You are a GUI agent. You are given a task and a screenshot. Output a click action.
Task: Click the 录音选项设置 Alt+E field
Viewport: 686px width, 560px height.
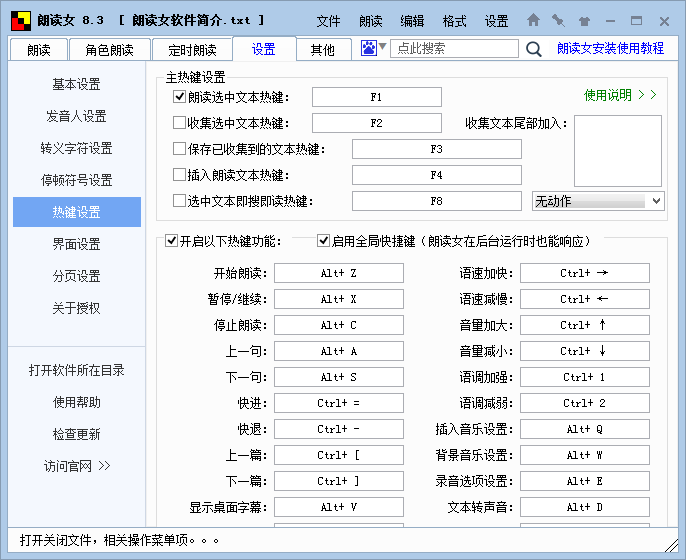pos(584,481)
